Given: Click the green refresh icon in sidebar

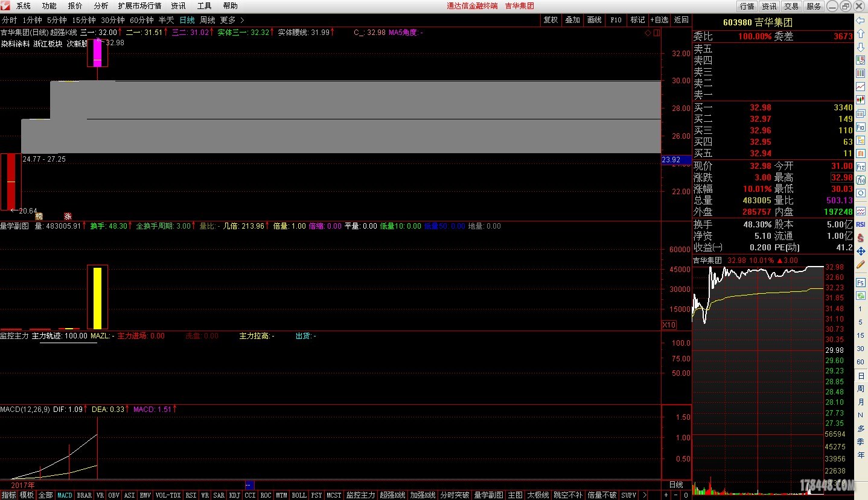Looking at the screenshot, I should (x=860, y=296).
